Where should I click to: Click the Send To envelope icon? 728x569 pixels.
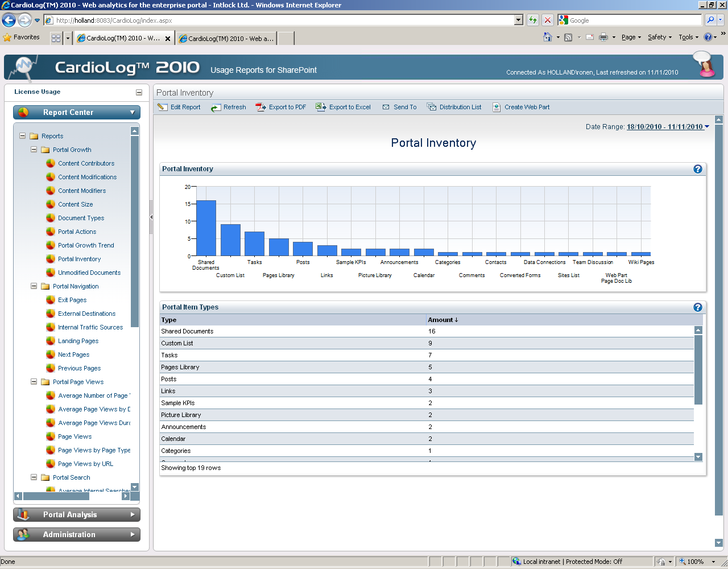pos(386,107)
